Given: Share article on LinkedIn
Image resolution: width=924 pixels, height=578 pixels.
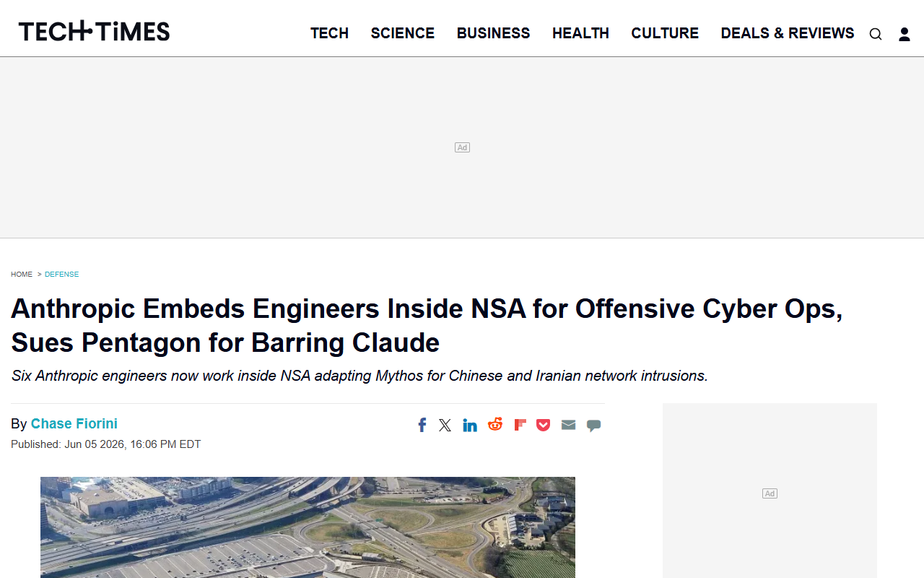Looking at the screenshot, I should coord(470,425).
